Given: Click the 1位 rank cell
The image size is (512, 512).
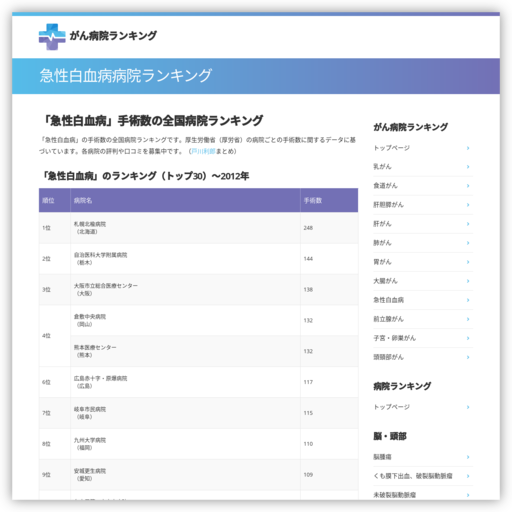Looking at the screenshot, I should click(x=55, y=228).
